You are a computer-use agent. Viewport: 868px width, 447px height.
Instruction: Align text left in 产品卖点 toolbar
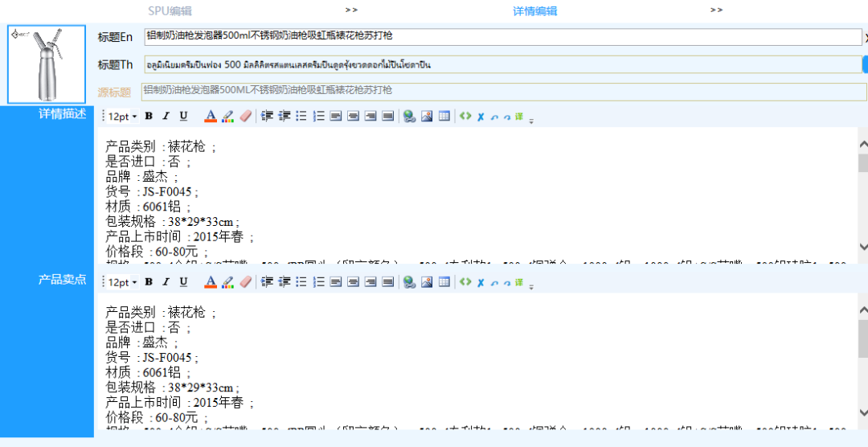(336, 282)
